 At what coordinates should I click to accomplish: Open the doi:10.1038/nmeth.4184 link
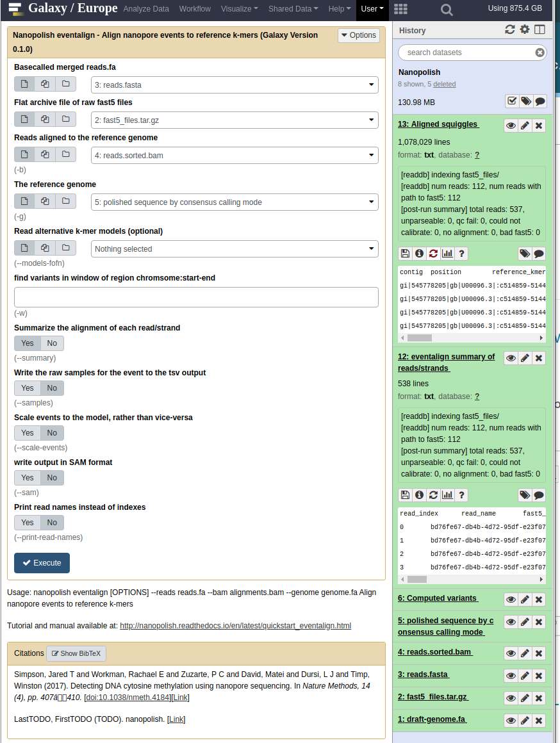(128, 698)
